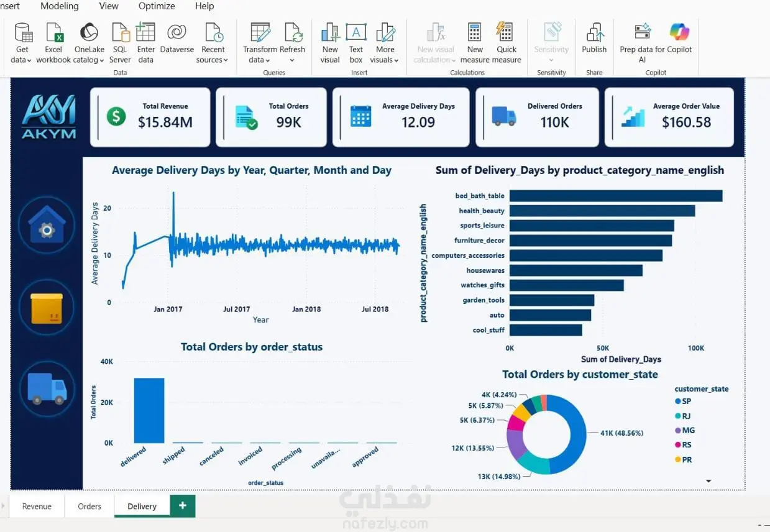Click the home gear navigation button
The image size is (770, 532).
pos(47,226)
